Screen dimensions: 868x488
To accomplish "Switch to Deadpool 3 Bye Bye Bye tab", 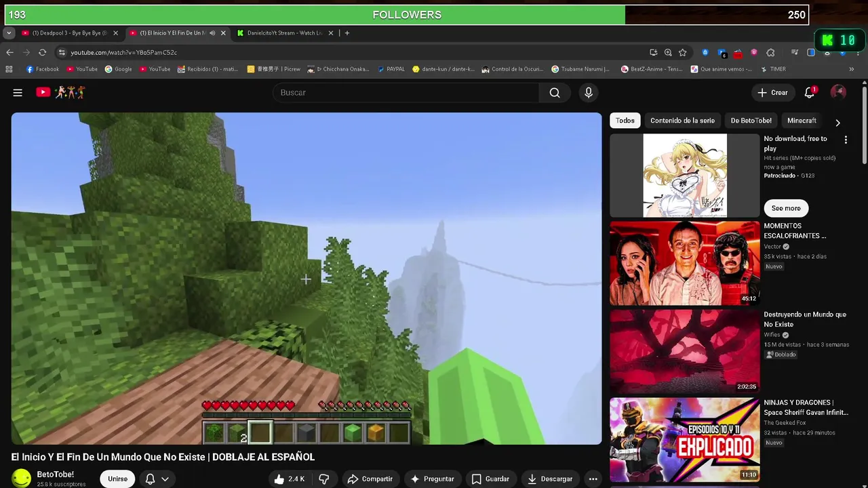I will (68, 33).
